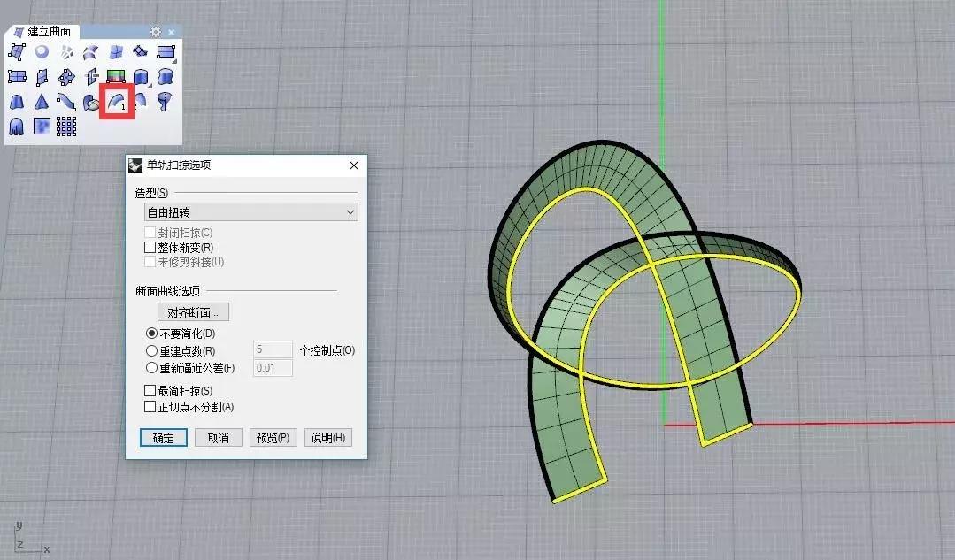Viewport: 955px width, 560px height.
Task: Select the Loft surface tool
Action: (x=91, y=53)
